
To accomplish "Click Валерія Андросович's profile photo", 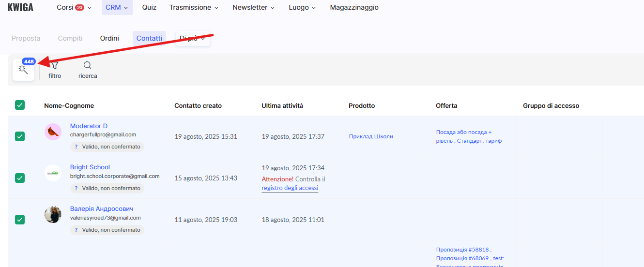I will pos(53,215).
